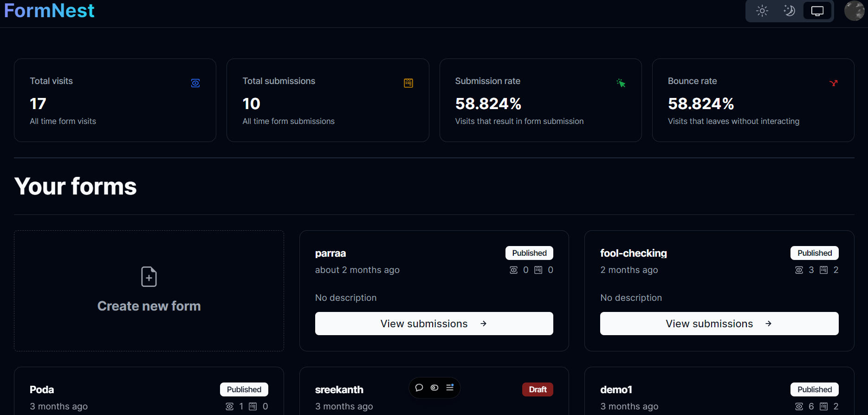Select the Poda form title
The height and width of the screenshot is (415, 868).
coord(42,390)
